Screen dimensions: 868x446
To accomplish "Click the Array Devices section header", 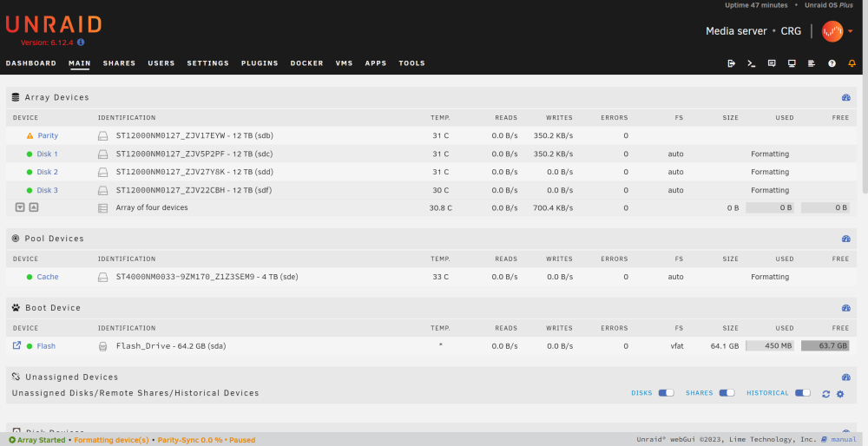I will [431, 97].
